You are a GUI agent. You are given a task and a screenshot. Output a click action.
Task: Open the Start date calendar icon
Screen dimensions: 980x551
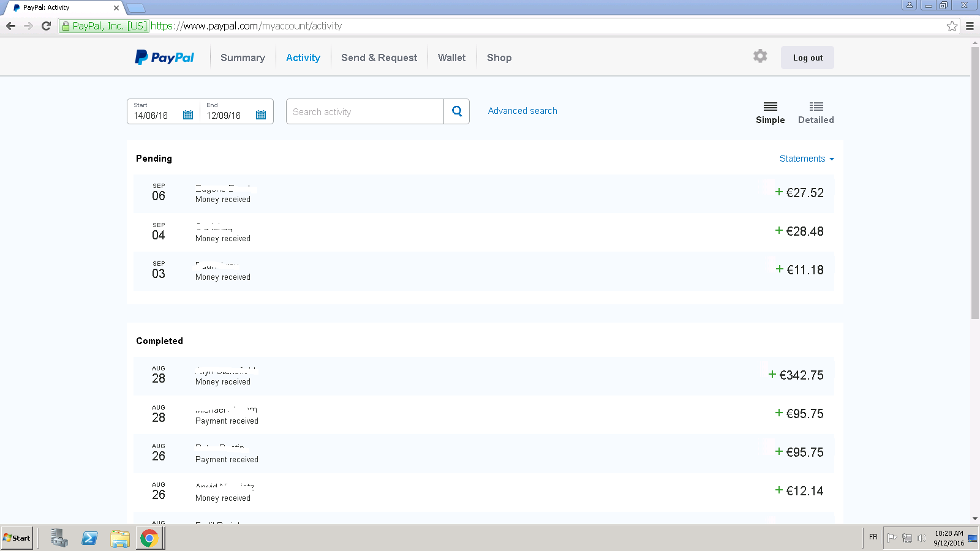[x=188, y=115]
